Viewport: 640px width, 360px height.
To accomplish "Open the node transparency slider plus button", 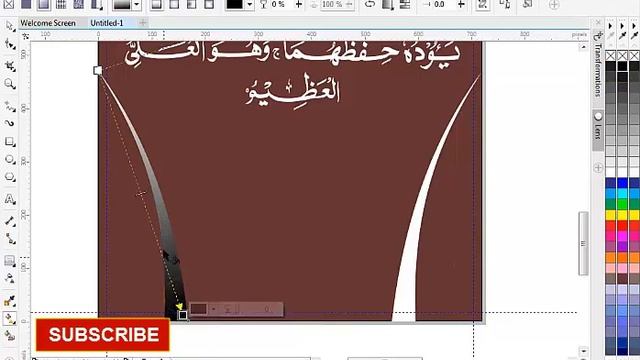I will 299,4.
